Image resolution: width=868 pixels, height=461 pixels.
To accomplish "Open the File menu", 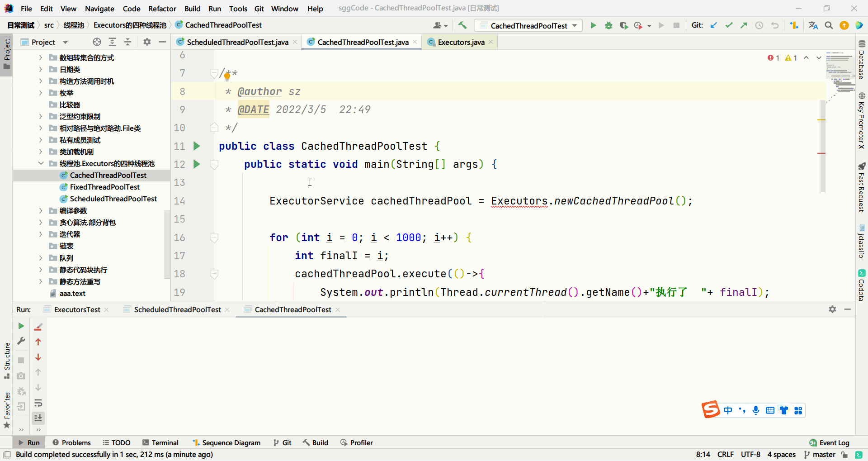I will [x=26, y=9].
